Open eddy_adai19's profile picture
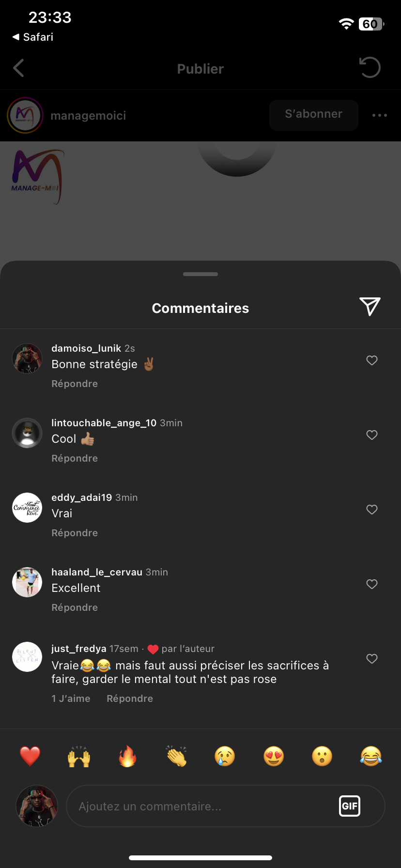This screenshot has width=401, height=868. (x=27, y=508)
